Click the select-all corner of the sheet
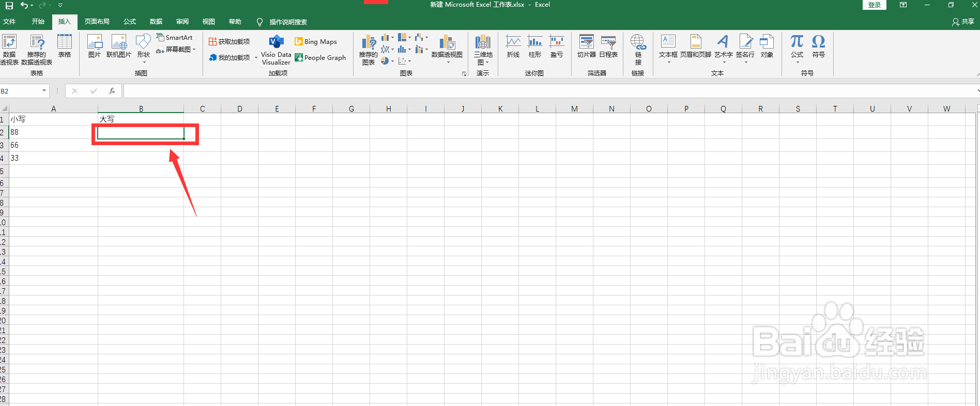 5,108
